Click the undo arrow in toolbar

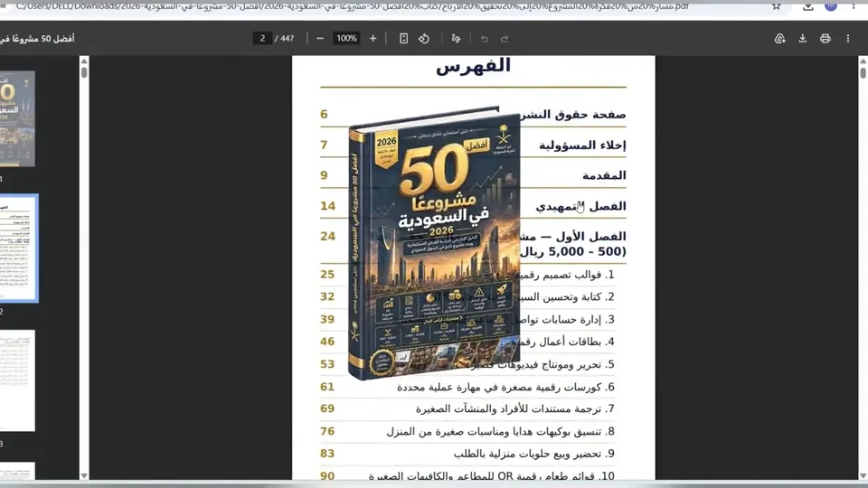tap(485, 38)
